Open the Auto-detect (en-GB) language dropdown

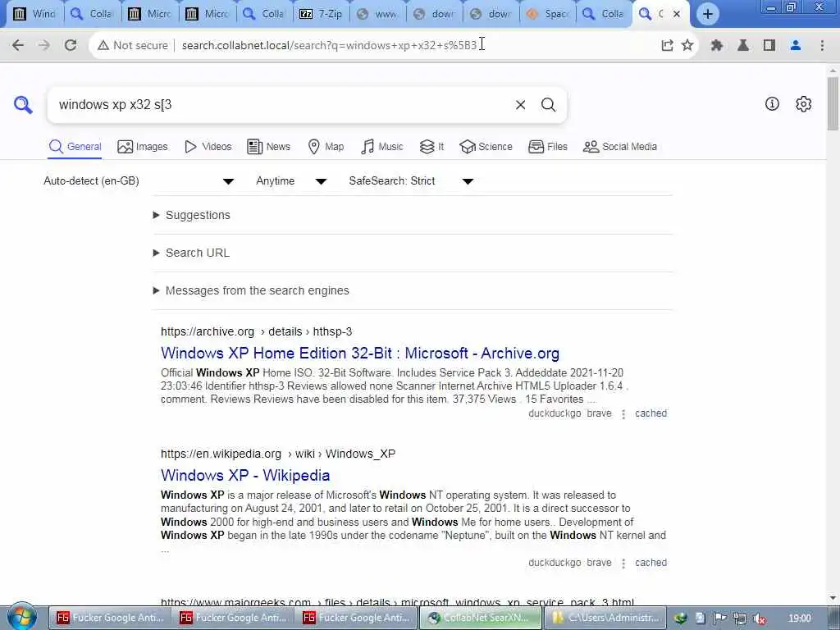pyautogui.click(x=139, y=181)
